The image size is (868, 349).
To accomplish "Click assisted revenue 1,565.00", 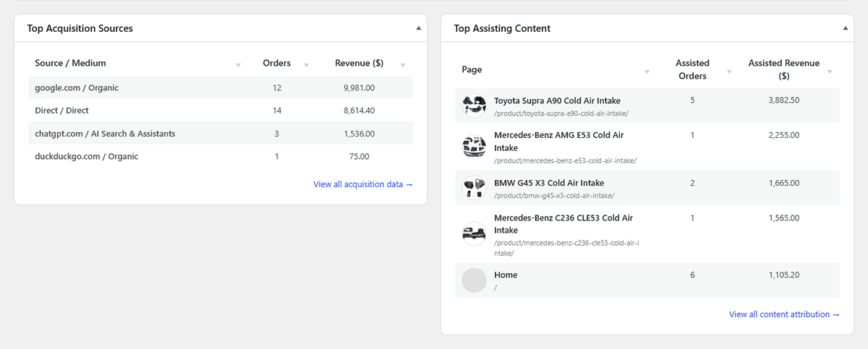I will pyautogui.click(x=784, y=217).
